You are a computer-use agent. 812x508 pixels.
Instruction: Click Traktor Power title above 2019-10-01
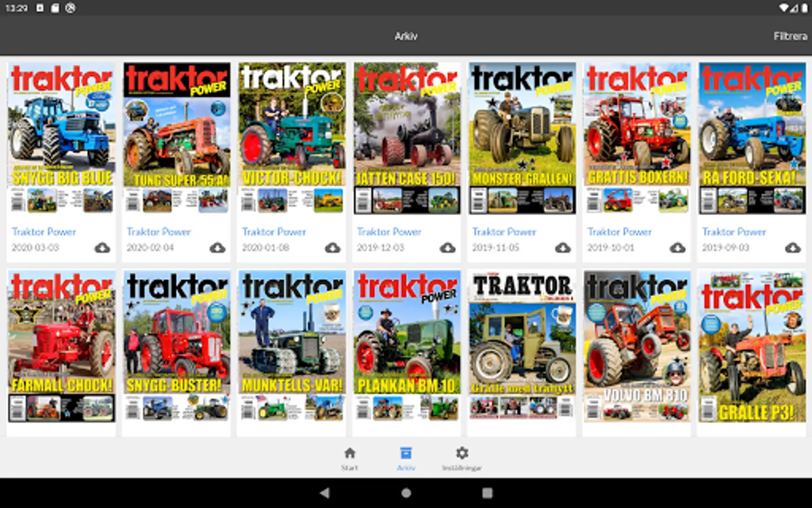coord(619,232)
